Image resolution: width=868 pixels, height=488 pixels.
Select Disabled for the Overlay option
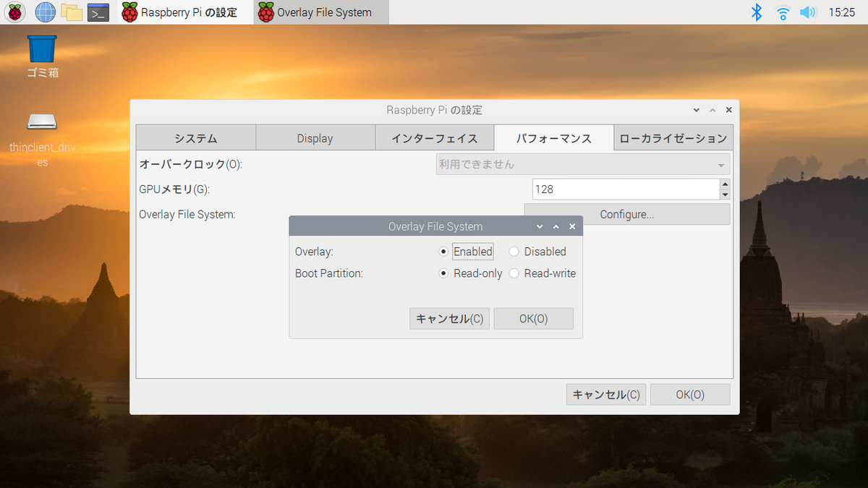tap(514, 251)
